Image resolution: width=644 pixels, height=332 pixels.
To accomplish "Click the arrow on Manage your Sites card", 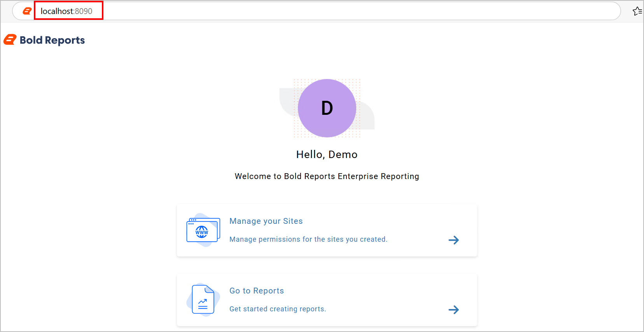I will click(x=453, y=240).
